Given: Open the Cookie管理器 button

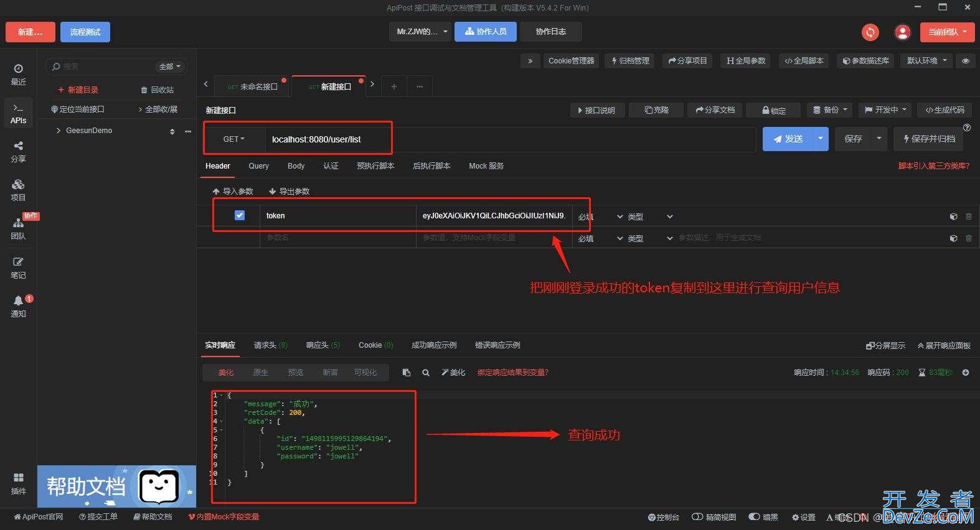Looking at the screenshot, I should tap(571, 60).
